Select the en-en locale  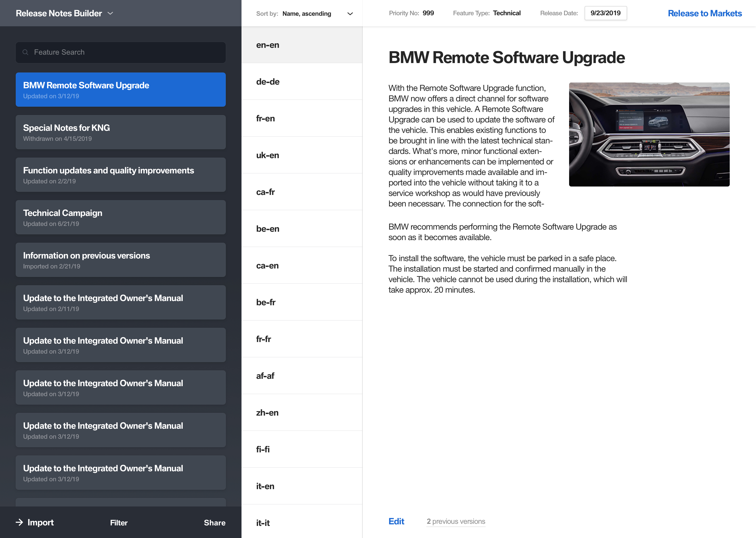pos(302,45)
